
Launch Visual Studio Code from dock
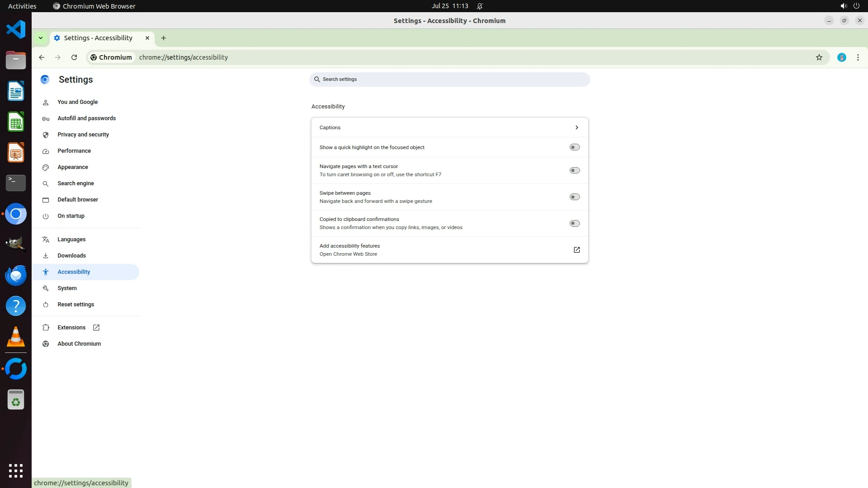point(16,30)
